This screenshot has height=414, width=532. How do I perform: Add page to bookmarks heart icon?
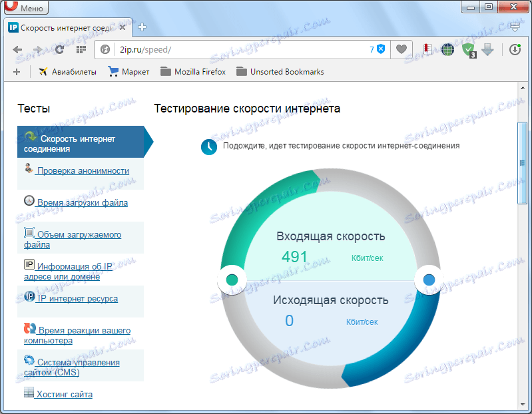tap(401, 49)
